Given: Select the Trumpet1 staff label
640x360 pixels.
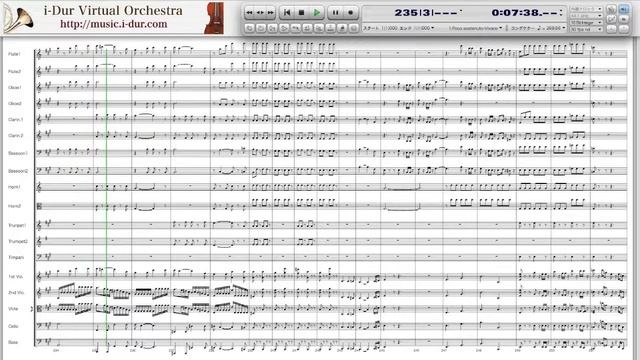Looking at the screenshot, I should [17, 225].
